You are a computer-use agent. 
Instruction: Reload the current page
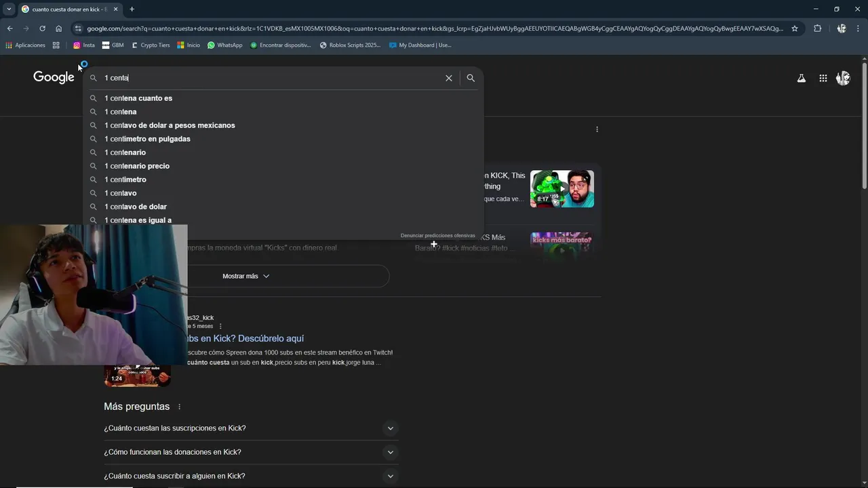click(x=42, y=28)
